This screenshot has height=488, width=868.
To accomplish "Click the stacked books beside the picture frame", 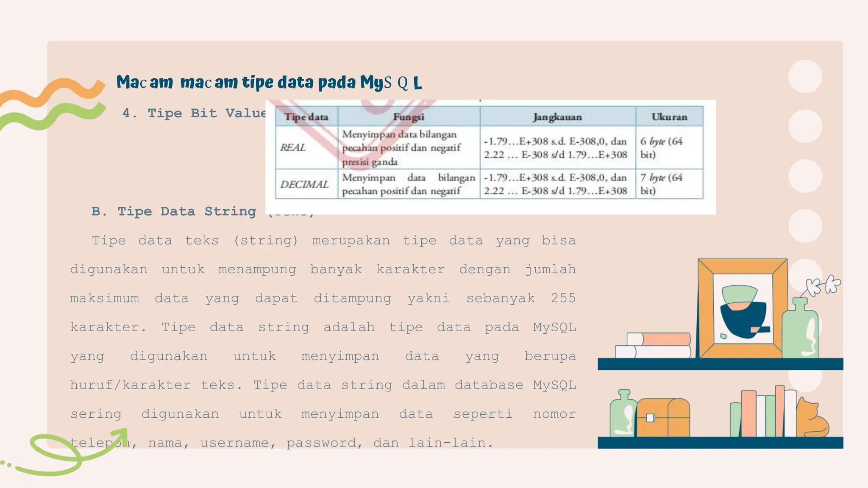I will point(653,345).
